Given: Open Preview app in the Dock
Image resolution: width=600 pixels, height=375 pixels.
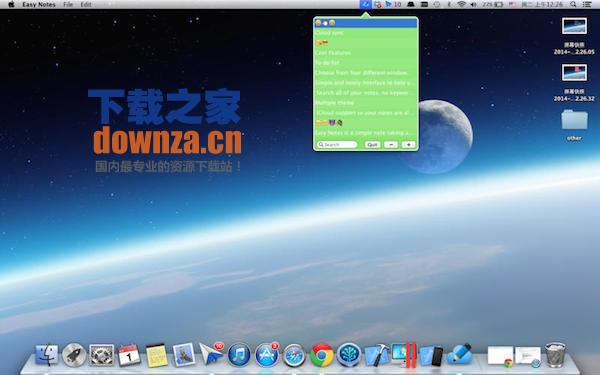Looking at the screenshot, I should pos(184,355).
